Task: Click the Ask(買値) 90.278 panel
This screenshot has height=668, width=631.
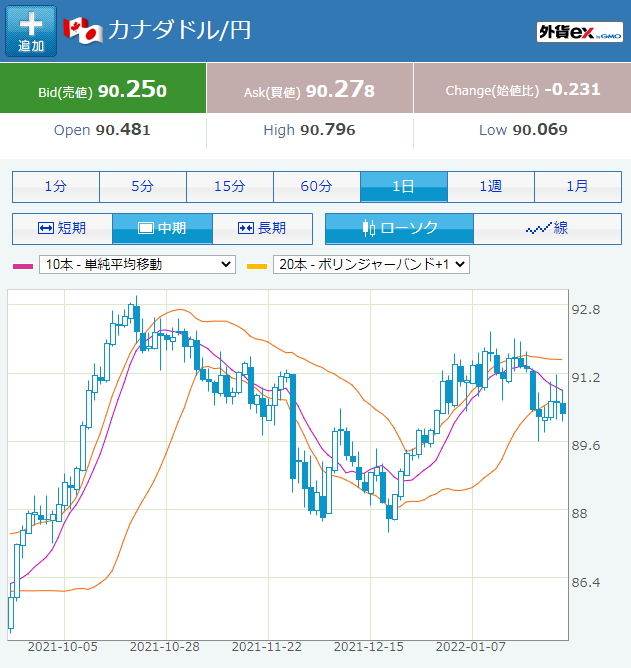Action: [310, 88]
